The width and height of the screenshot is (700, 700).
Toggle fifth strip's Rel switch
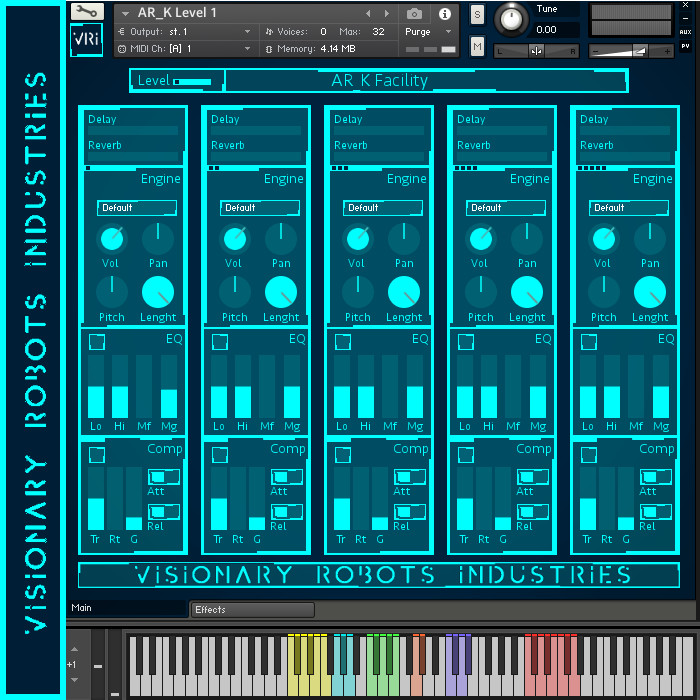(656, 512)
